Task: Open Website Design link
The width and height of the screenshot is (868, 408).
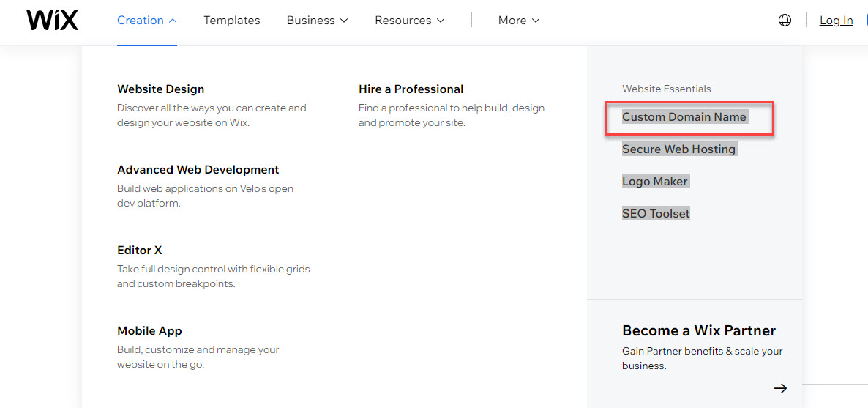Action: tap(160, 89)
